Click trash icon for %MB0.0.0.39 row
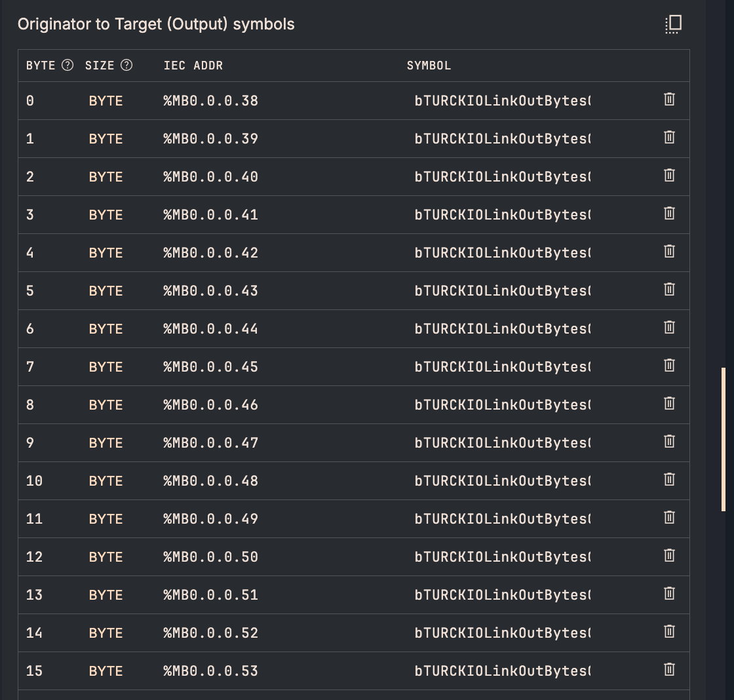 (x=669, y=138)
